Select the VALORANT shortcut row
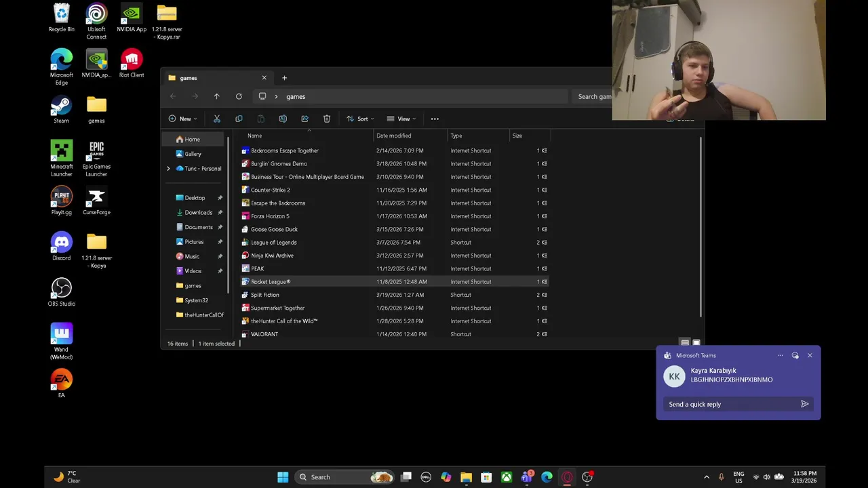 tap(395, 334)
